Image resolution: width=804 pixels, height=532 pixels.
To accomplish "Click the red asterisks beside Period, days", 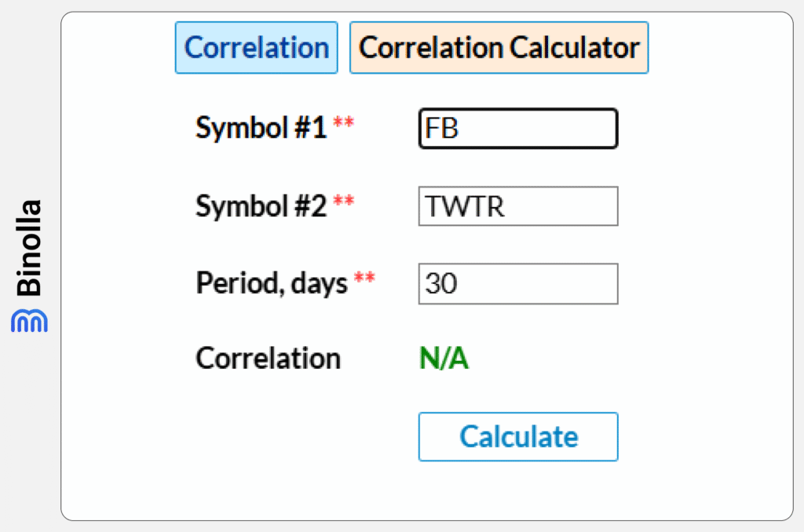I will tap(364, 279).
